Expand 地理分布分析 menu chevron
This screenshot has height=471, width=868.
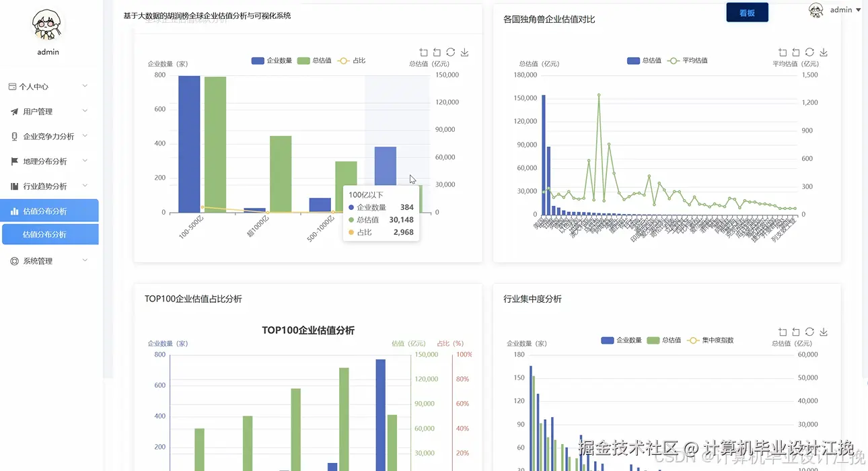(x=85, y=160)
